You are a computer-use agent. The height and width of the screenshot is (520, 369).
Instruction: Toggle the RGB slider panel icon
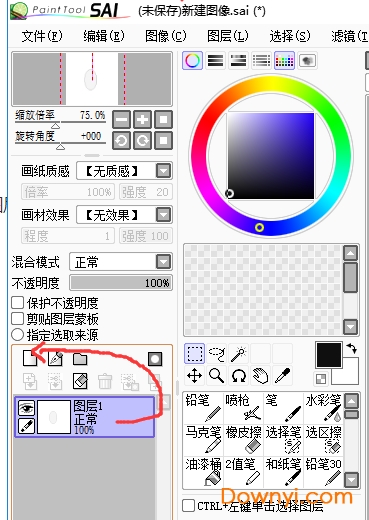[215, 61]
